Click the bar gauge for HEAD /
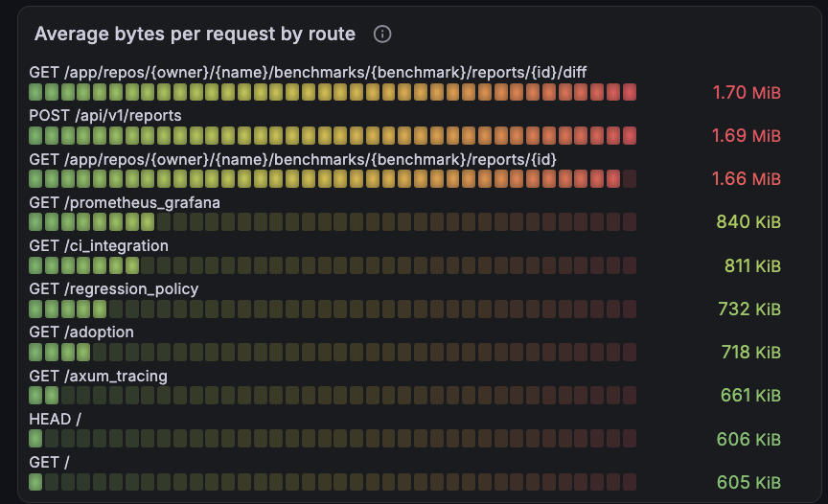Image resolution: width=828 pixels, height=504 pixels. point(333,439)
